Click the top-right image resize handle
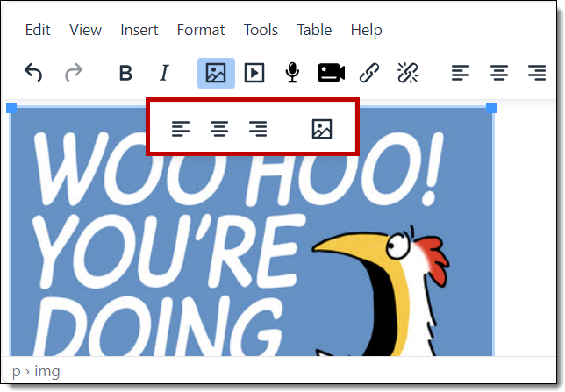The width and height of the screenshot is (565, 392). tap(491, 108)
